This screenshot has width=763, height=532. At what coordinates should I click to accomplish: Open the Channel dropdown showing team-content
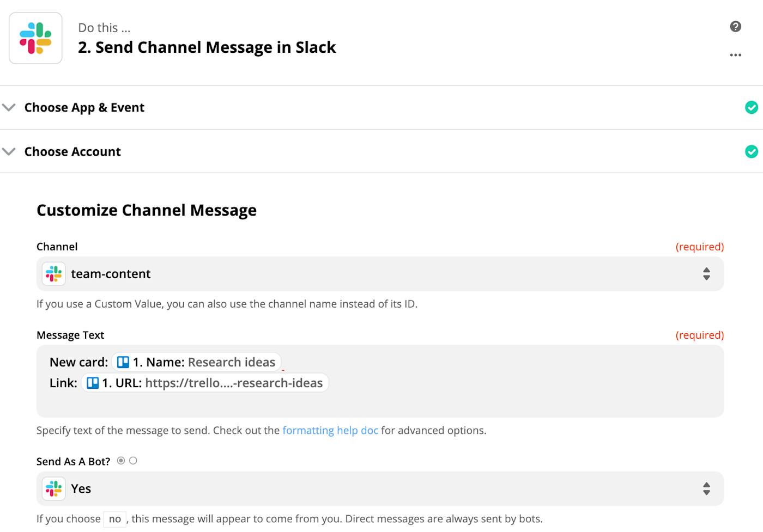coord(380,274)
